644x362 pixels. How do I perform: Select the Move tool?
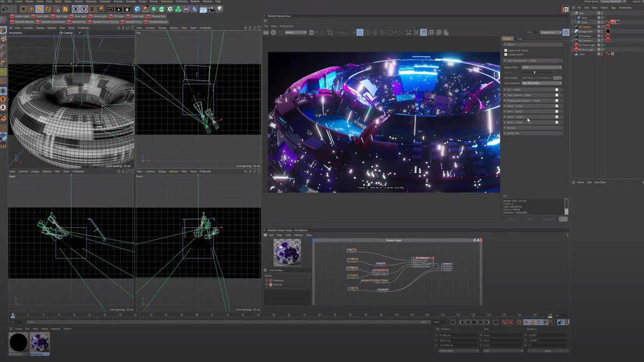32,9
